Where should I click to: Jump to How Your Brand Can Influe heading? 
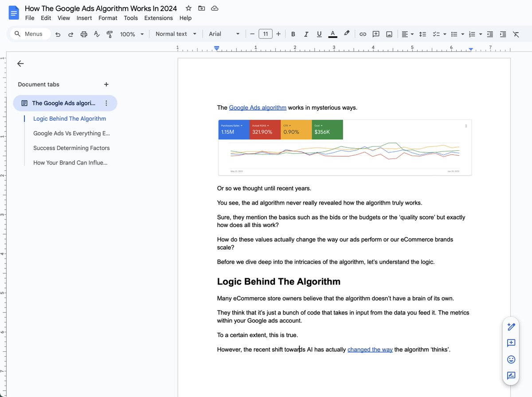pos(70,163)
